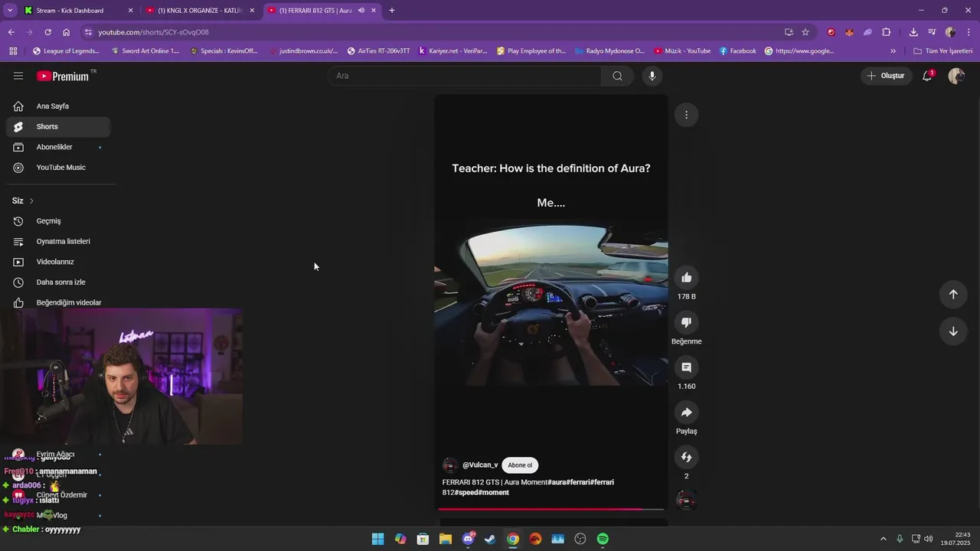The image size is (980, 551).
Task: Open Discord from the taskbar
Action: coord(468,539)
